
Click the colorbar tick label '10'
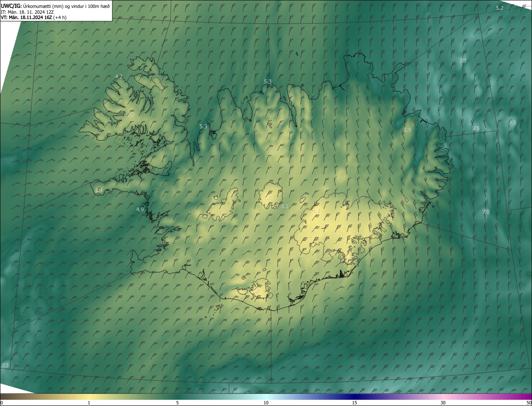[x=266, y=403]
